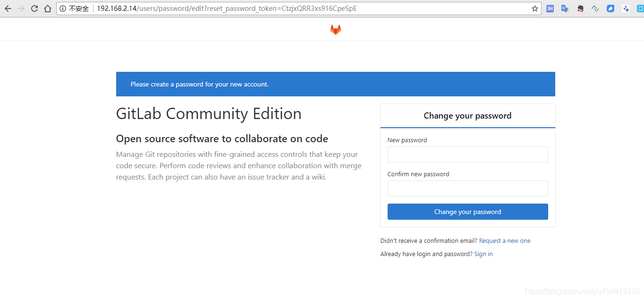Click the Confirm new password field
644x300 pixels.
click(467, 189)
